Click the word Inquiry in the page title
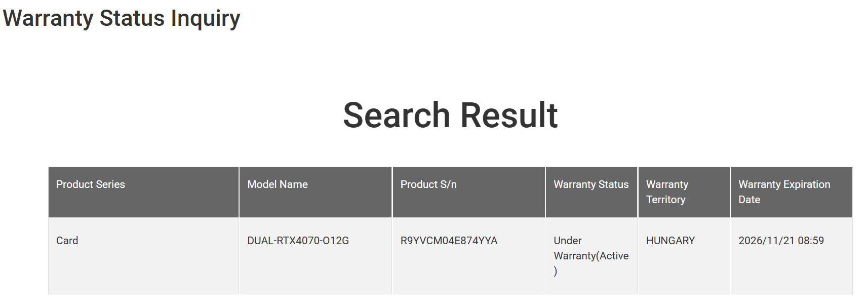868x307 pixels. (205, 18)
